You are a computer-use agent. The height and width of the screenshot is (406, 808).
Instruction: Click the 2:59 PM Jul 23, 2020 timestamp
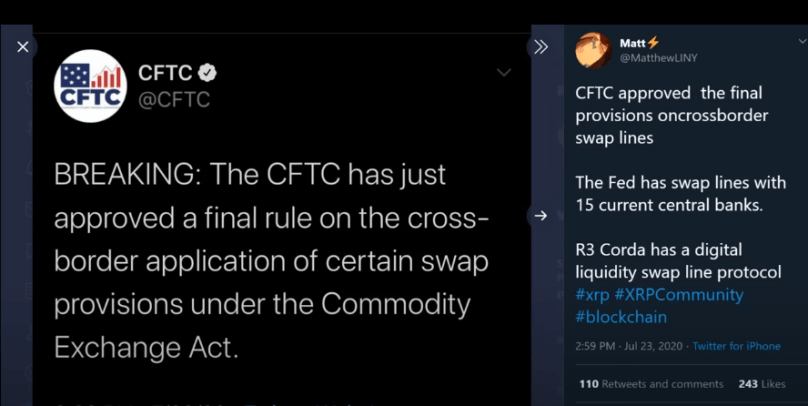(628, 346)
